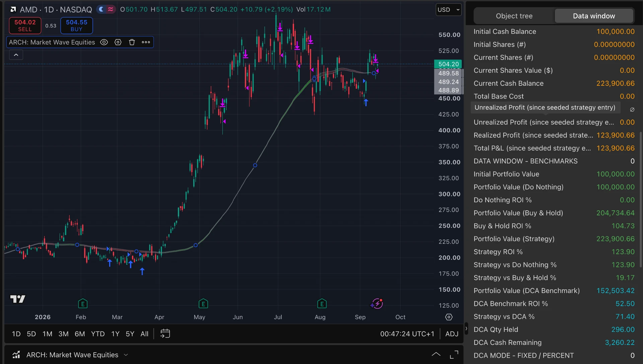Viewport: 643px width, 364px height.
Task: Select the 6M time range
Action: [80, 334]
